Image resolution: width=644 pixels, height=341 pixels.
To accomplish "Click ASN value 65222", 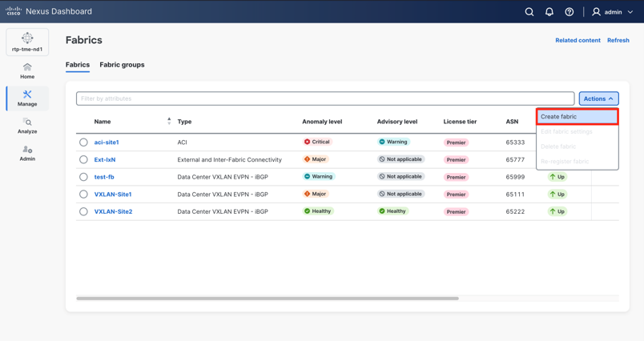I will 515,211.
